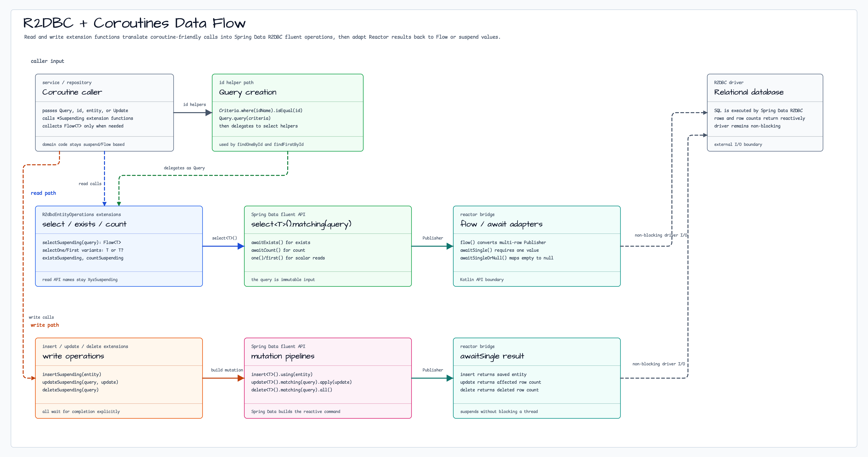Click 'updateSuspending(query, update)' code line
Screen dimensions: 868x457
click(80, 382)
